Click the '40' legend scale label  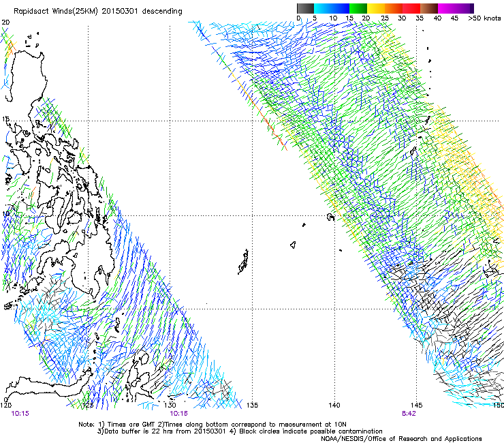[x=437, y=18]
